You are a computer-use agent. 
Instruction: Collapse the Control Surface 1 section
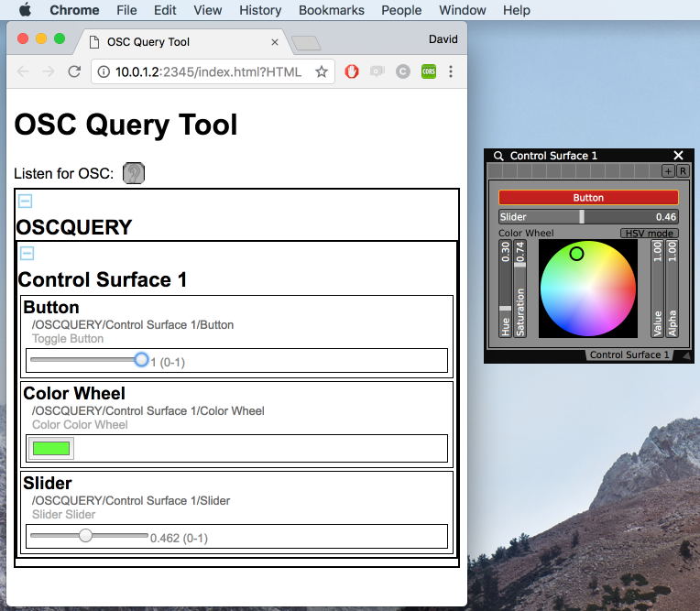[27, 254]
